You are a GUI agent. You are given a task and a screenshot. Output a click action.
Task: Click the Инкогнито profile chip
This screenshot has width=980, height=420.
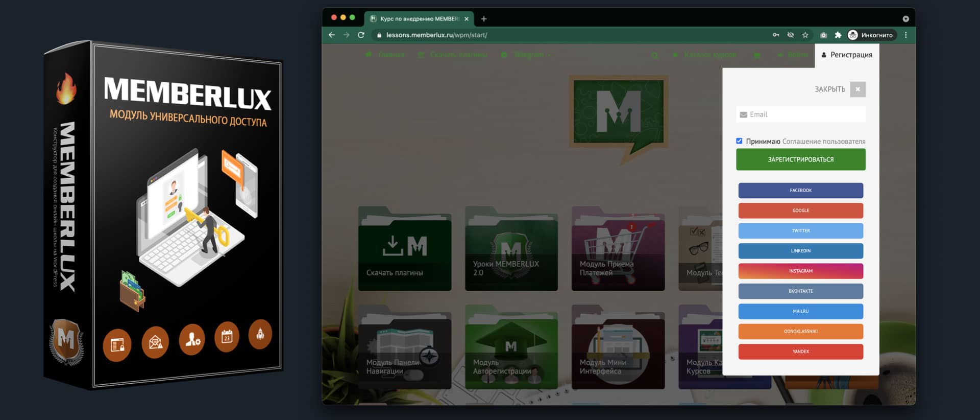click(x=871, y=35)
